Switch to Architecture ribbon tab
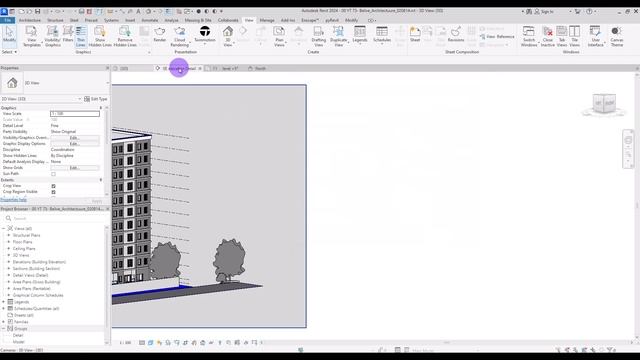This screenshot has width=640, height=360. coord(30,20)
